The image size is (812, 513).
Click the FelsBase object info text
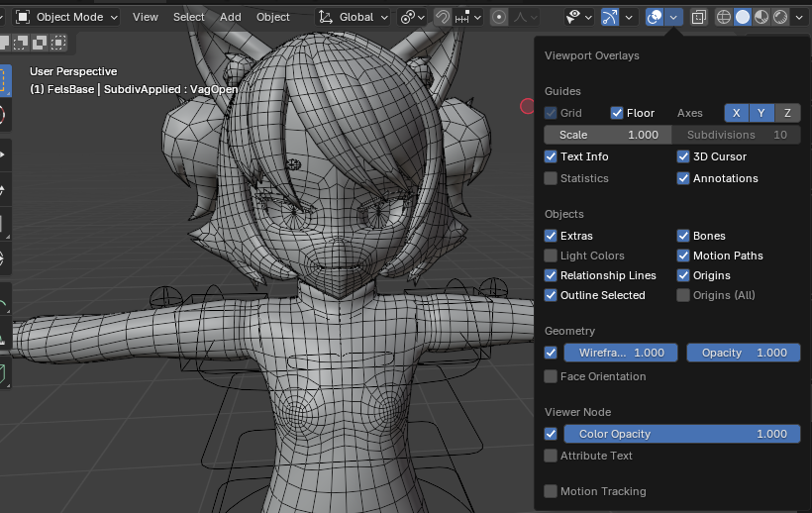click(x=134, y=89)
